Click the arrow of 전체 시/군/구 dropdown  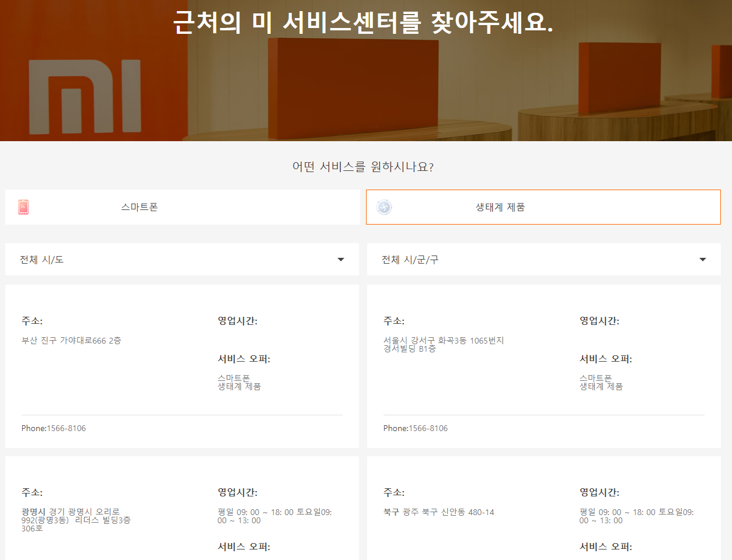(x=703, y=260)
